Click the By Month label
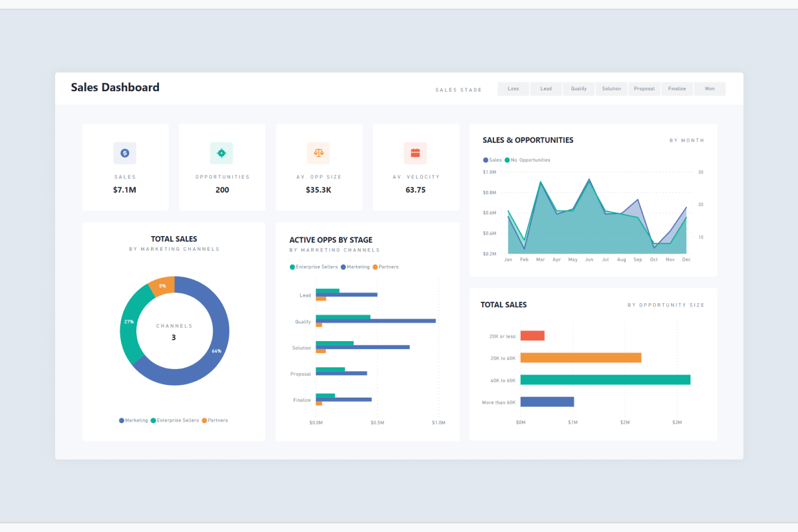The image size is (798, 532). pyautogui.click(x=687, y=140)
